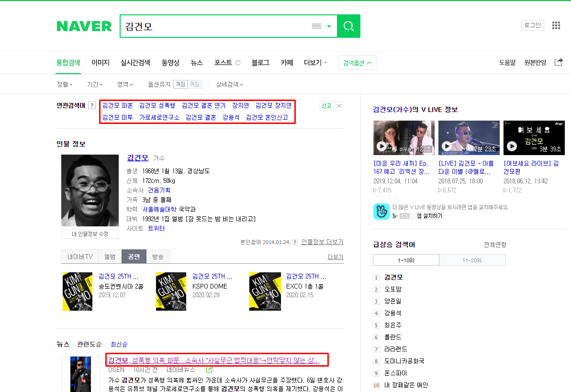Viewport: 571px width, 392px height.
Task: Click trending keyword 도미니카공화국
Action: tap(404, 361)
